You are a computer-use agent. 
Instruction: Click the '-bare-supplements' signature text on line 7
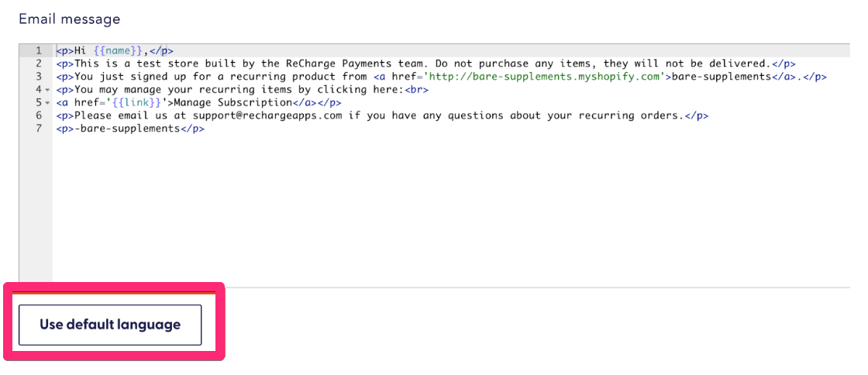(x=127, y=129)
